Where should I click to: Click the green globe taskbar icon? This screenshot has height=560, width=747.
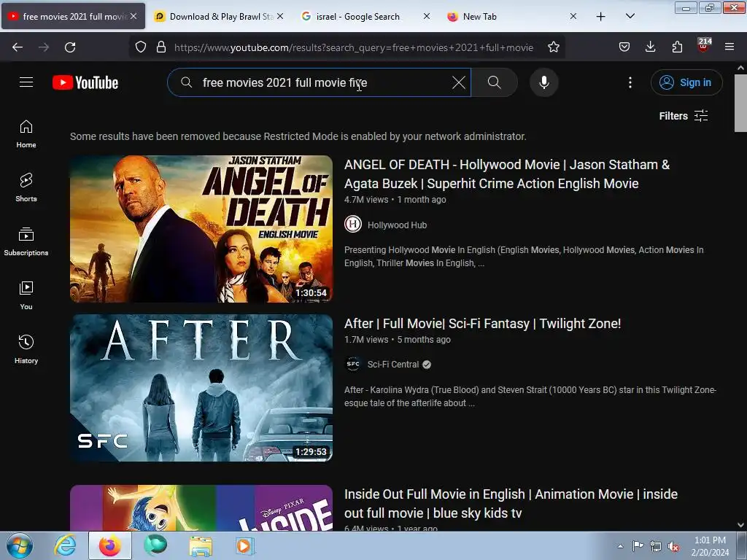tap(156, 545)
